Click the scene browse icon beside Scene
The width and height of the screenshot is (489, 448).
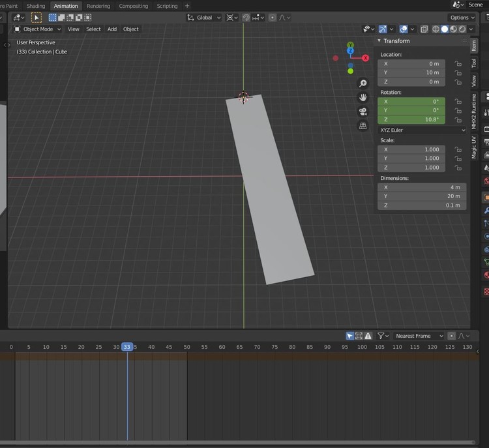pos(458,5)
